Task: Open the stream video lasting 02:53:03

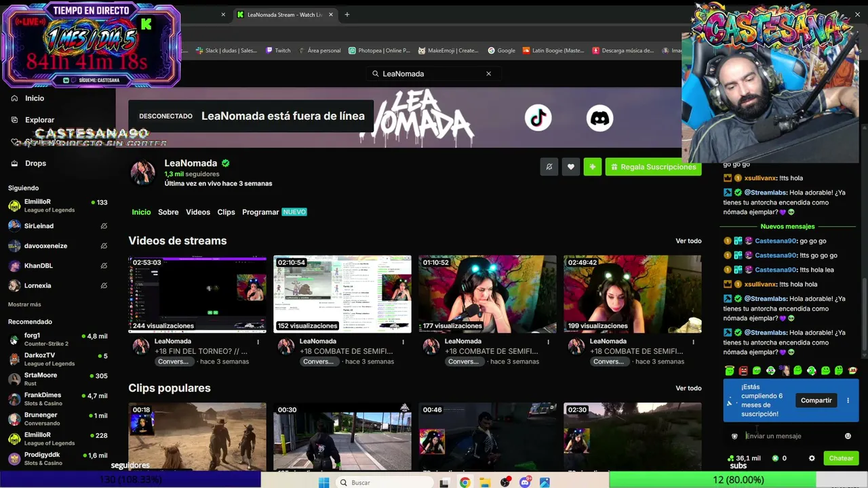Action: click(197, 294)
